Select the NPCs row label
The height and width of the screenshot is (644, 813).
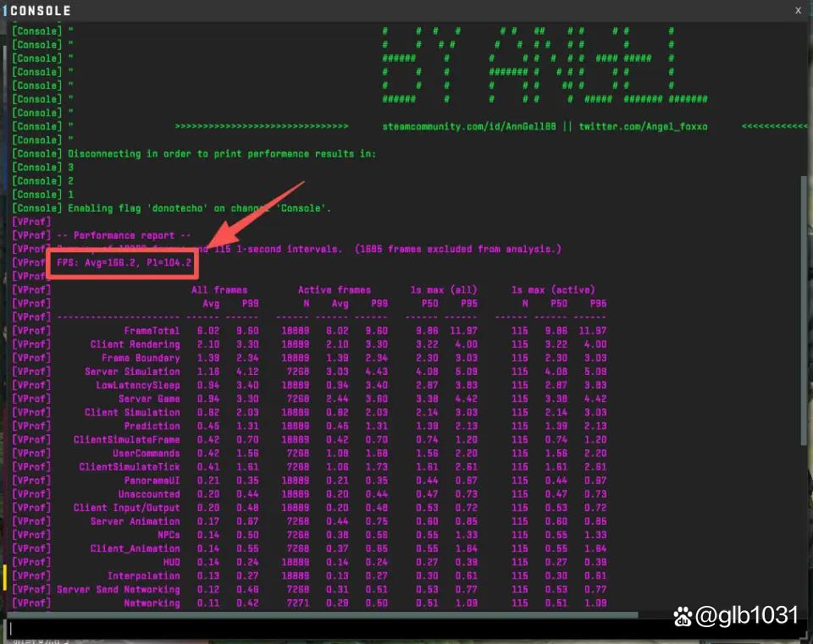[169, 535]
